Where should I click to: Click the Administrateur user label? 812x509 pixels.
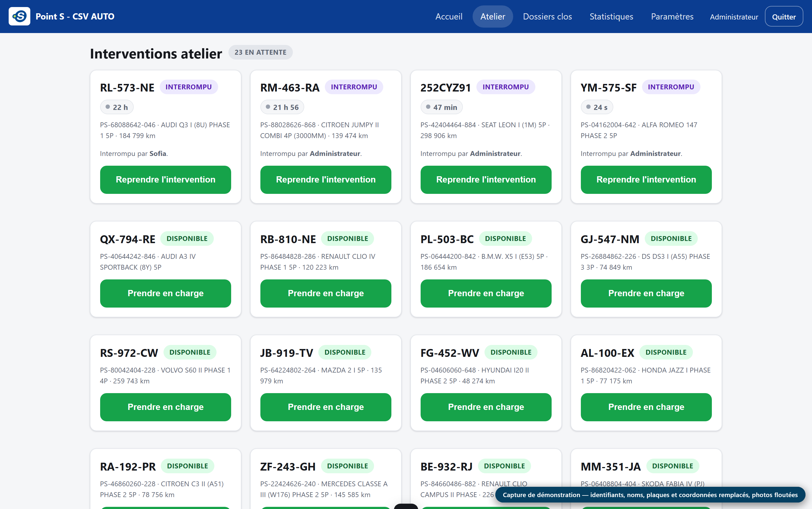[x=734, y=17]
